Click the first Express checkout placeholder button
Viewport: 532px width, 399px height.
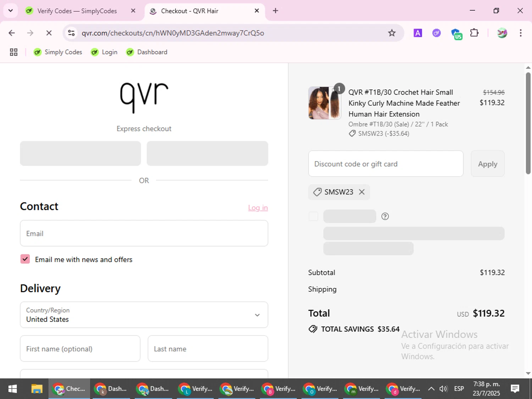pyautogui.click(x=81, y=153)
